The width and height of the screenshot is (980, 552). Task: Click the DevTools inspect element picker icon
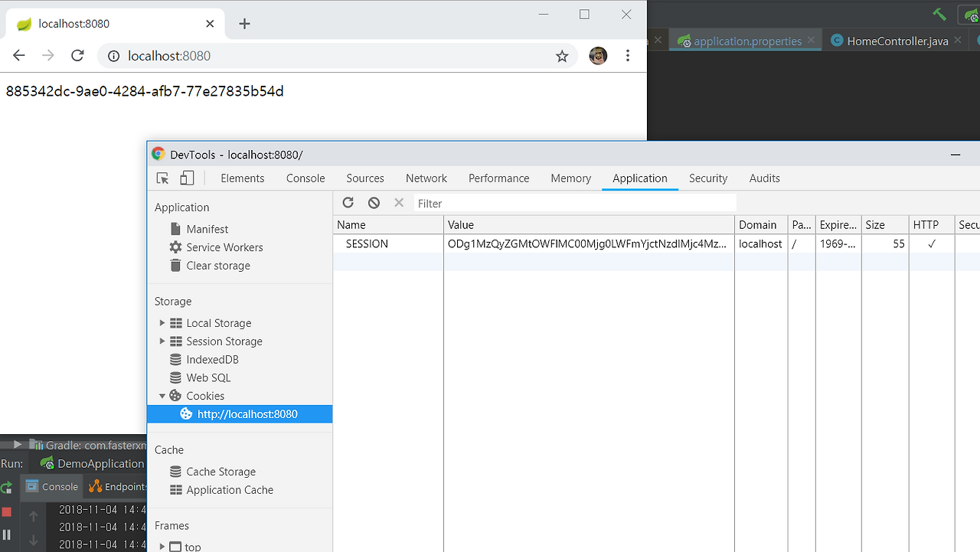tap(162, 178)
